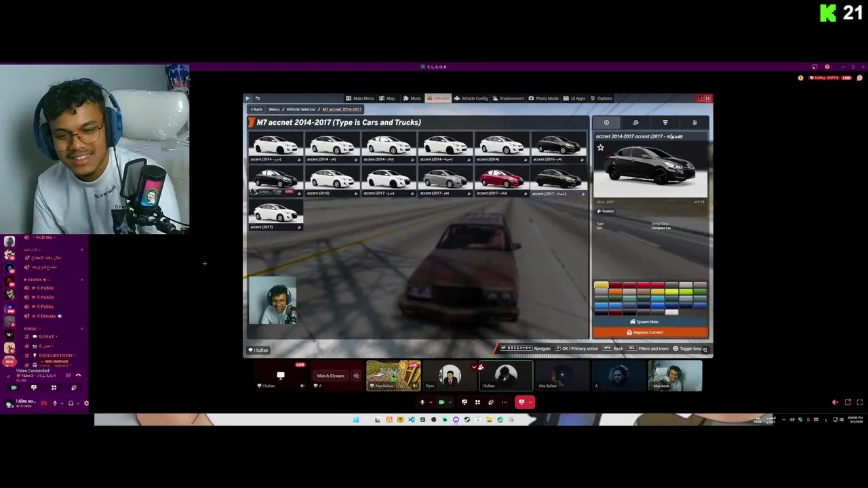The height and width of the screenshot is (488, 868).
Task: Switch to the Vehicle Config tab
Action: pyautogui.click(x=471, y=98)
